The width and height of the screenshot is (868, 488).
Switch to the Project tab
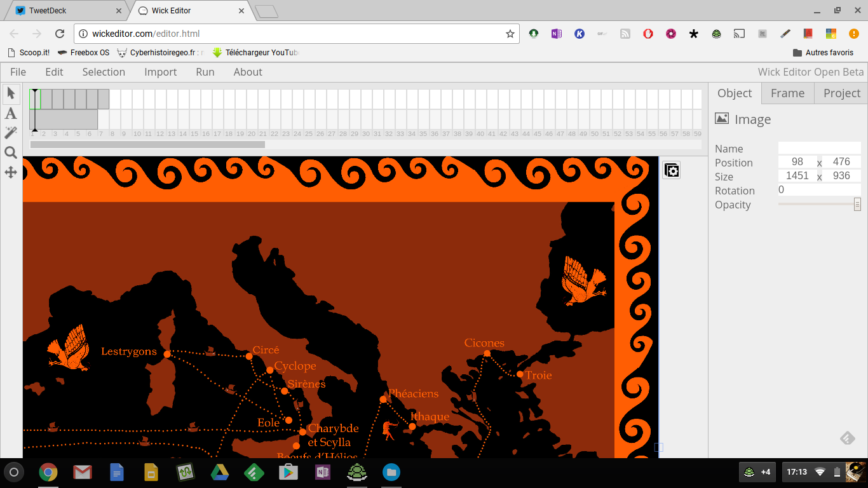click(841, 93)
